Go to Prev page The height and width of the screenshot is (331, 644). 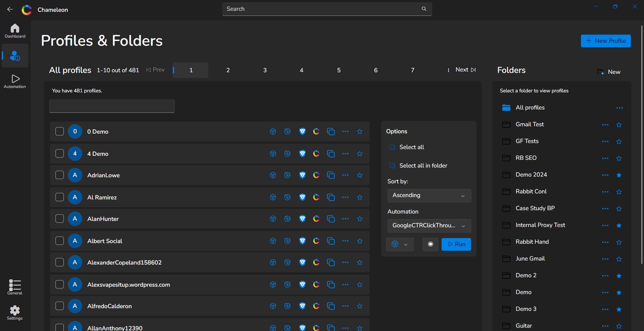(155, 70)
